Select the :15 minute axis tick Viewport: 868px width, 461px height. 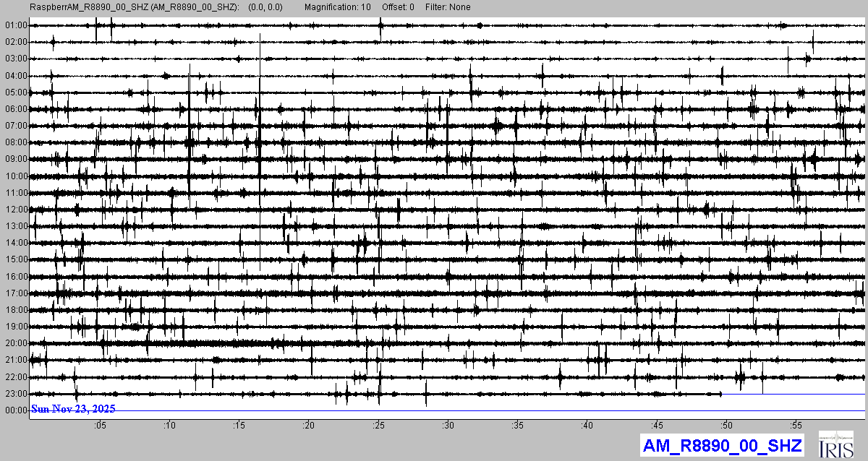(x=239, y=425)
